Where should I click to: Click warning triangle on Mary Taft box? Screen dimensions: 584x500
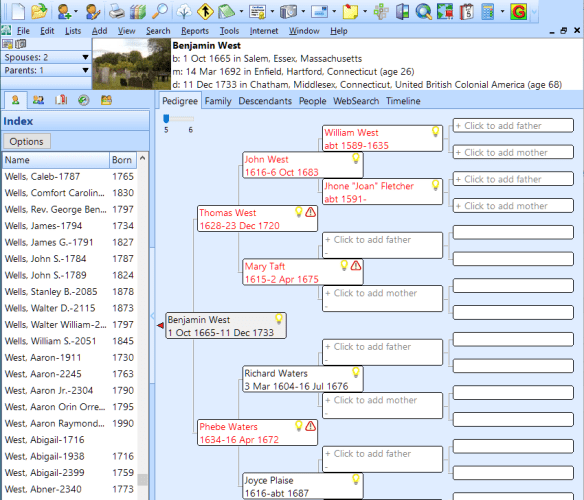point(356,265)
